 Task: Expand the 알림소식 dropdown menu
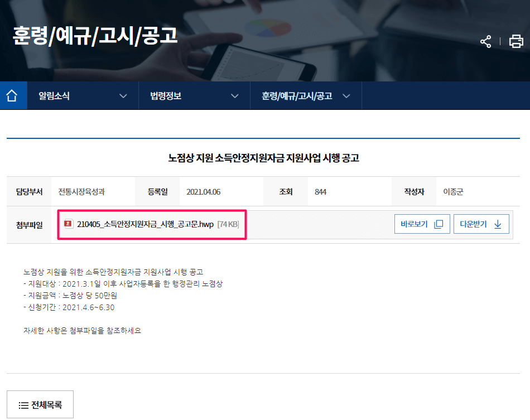pyautogui.click(x=123, y=95)
